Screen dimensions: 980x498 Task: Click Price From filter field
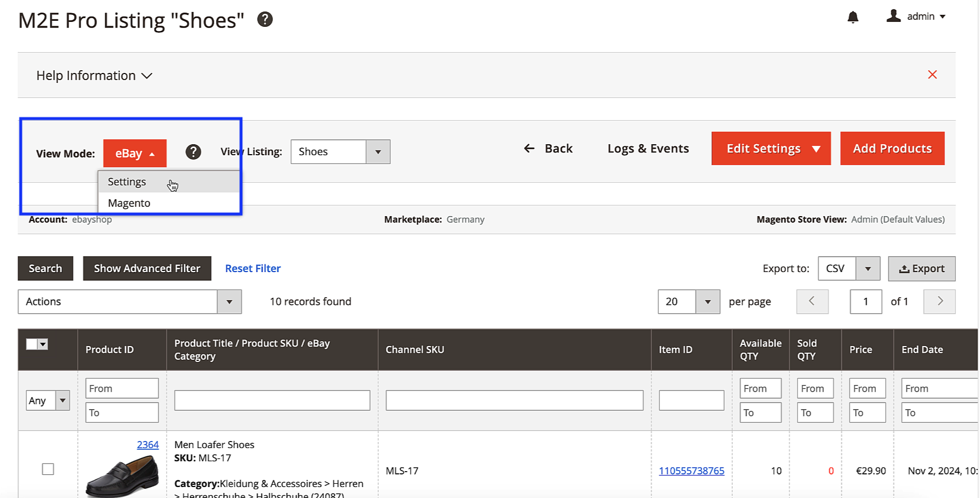point(867,388)
